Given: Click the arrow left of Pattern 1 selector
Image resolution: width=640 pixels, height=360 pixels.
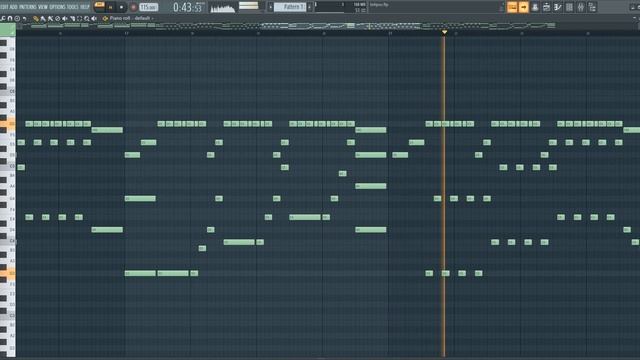Looking at the screenshot, I should tap(270, 7).
